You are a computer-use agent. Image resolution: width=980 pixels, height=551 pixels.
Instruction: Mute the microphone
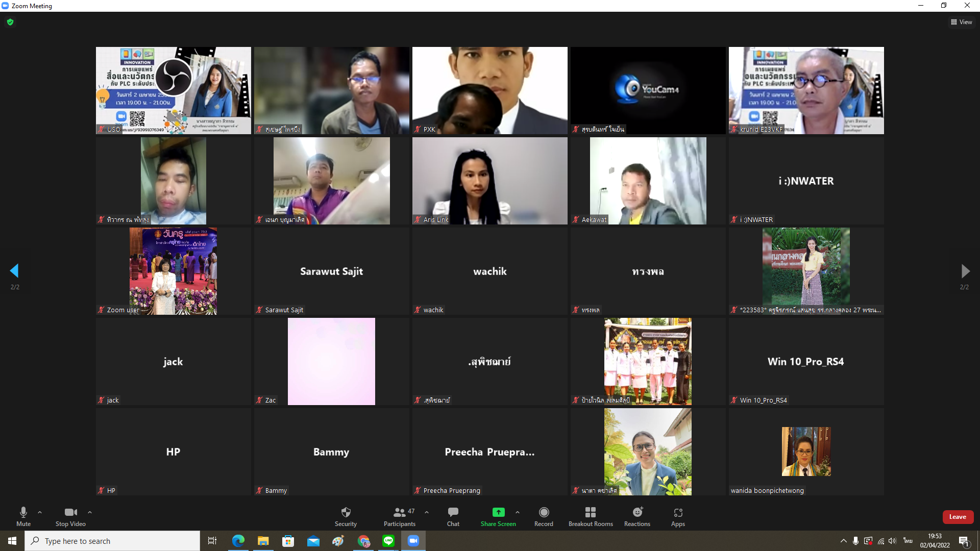coord(23,516)
